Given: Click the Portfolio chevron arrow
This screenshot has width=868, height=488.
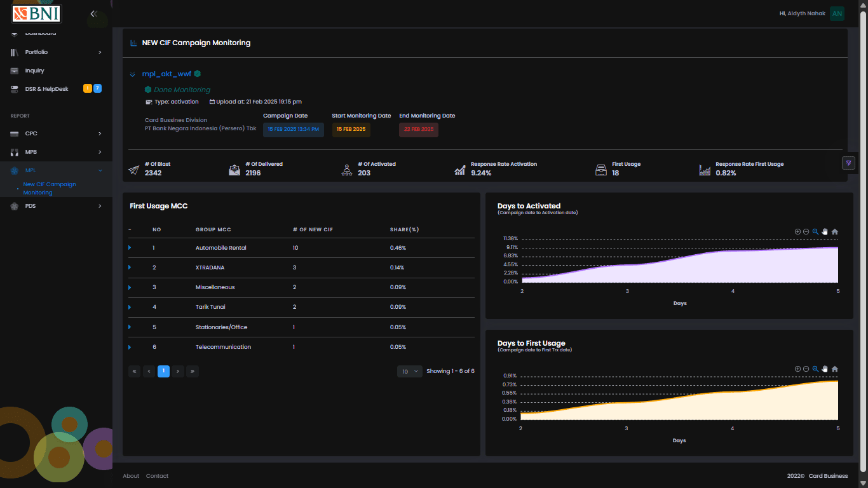Looking at the screenshot, I should pos(100,52).
